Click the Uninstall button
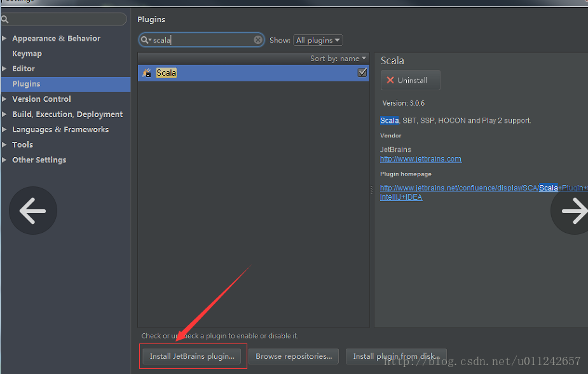 click(411, 80)
